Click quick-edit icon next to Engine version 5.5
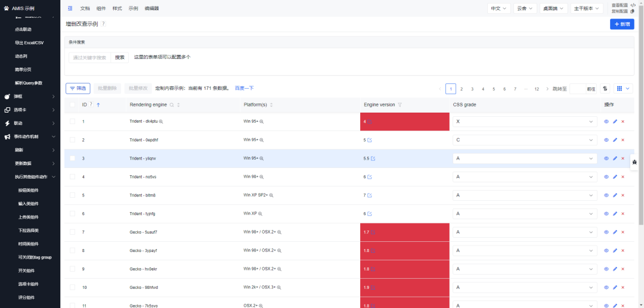644x308 pixels. point(373,158)
